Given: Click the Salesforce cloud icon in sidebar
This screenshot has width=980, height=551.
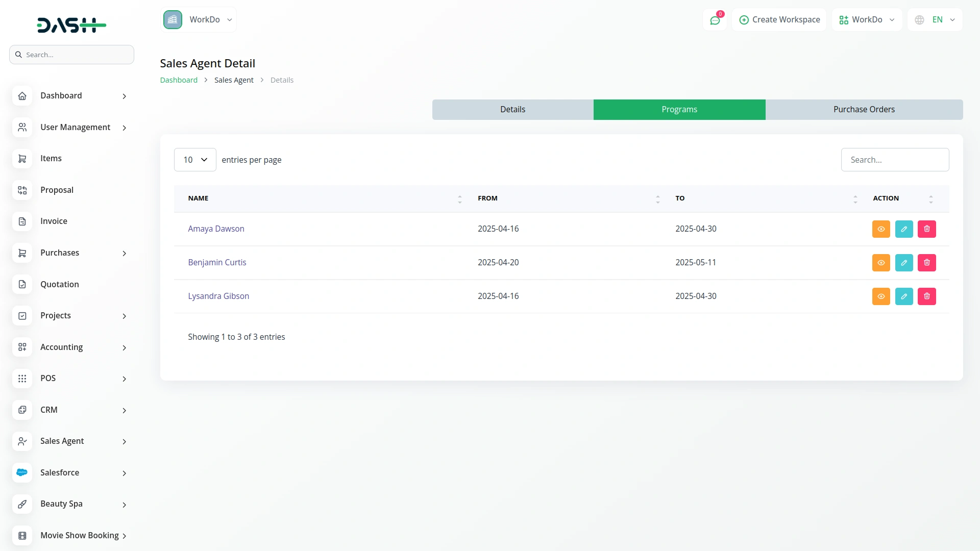Looking at the screenshot, I should point(22,472).
